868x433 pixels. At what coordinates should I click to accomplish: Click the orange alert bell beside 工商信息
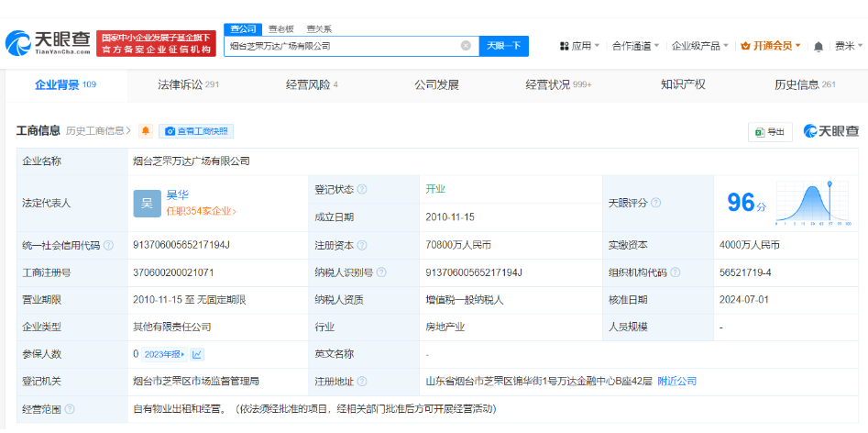[145, 131]
